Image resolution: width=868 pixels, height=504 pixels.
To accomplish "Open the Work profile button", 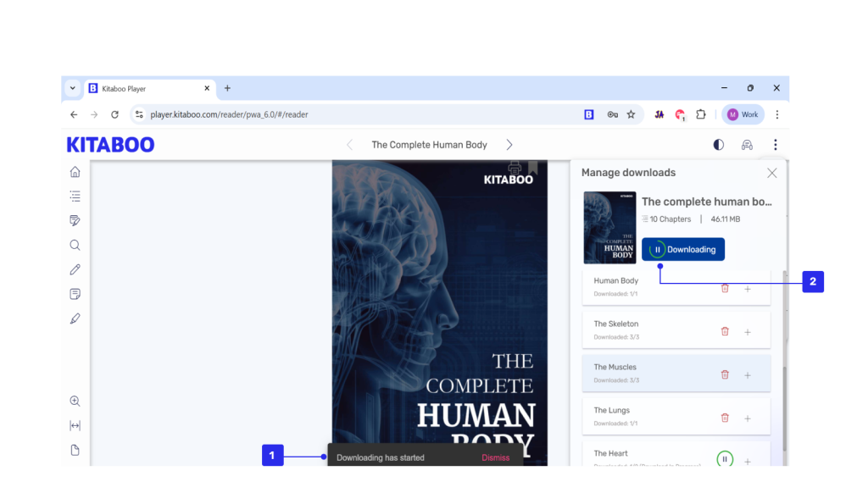I will (743, 114).
